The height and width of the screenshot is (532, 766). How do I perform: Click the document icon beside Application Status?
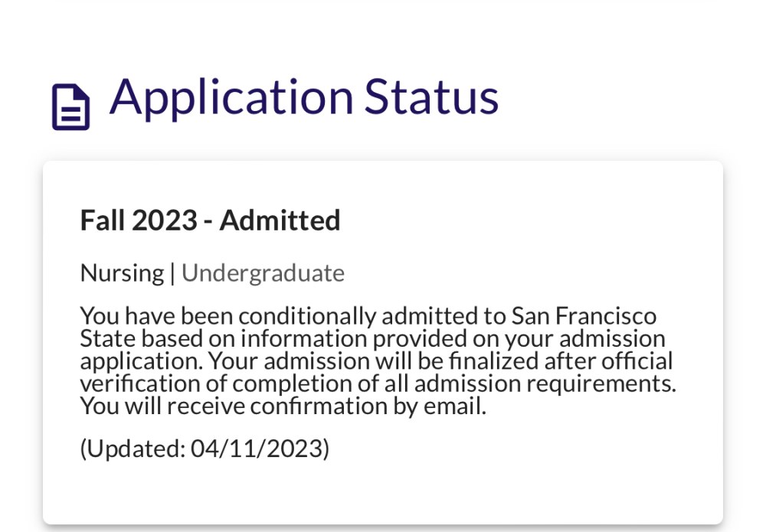click(x=70, y=107)
